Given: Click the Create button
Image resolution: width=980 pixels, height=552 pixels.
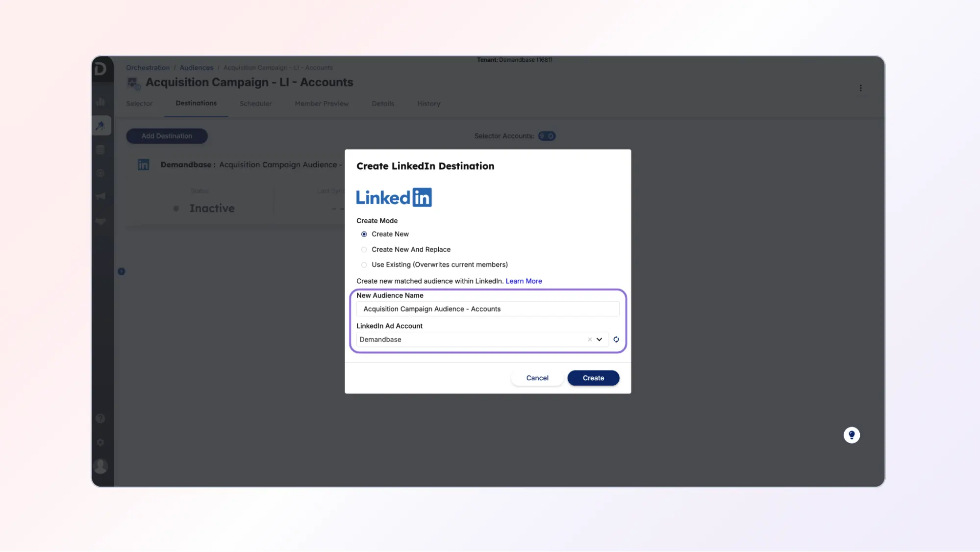Looking at the screenshot, I should pyautogui.click(x=593, y=378).
